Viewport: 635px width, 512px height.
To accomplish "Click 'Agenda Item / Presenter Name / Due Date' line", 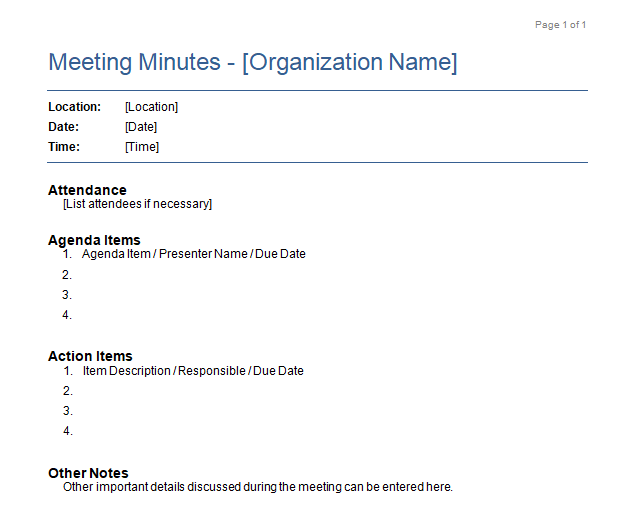I will (194, 254).
